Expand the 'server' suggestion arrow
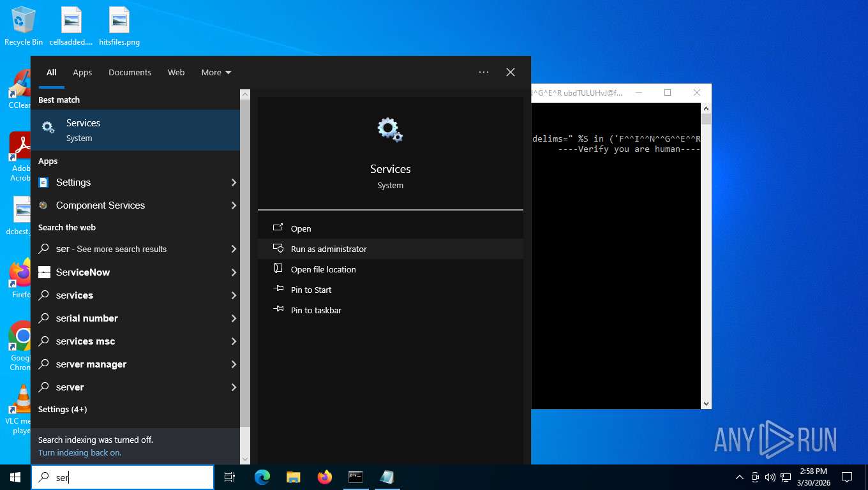Image resolution: width=868 pixels, height=490 pixels. point(234,387)
